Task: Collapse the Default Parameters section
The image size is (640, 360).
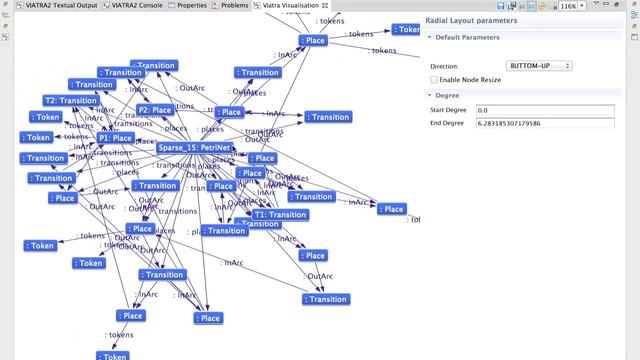Action: pyautogui.click(x=429, y=37)
